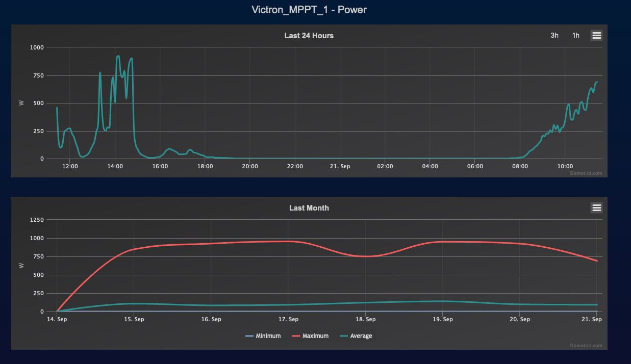Hide the Maximum series via legend label
Screen dimensions: 631x364
[x=315, y=336]
